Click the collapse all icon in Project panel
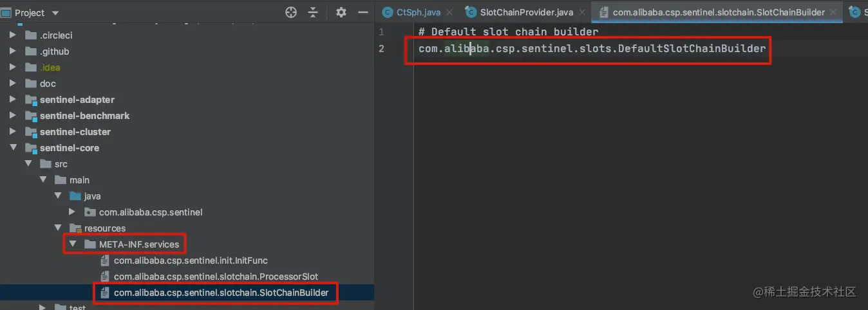 [313, 12]
